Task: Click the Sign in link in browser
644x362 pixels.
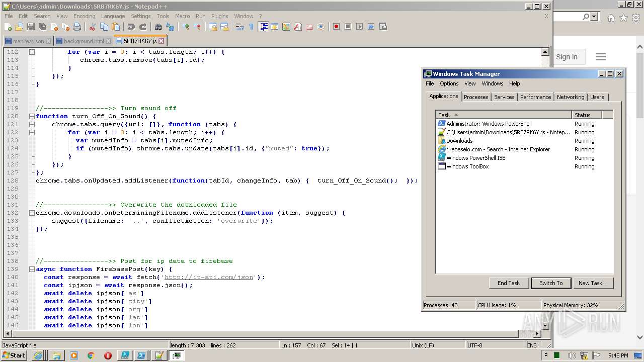Action: (567, 57)
